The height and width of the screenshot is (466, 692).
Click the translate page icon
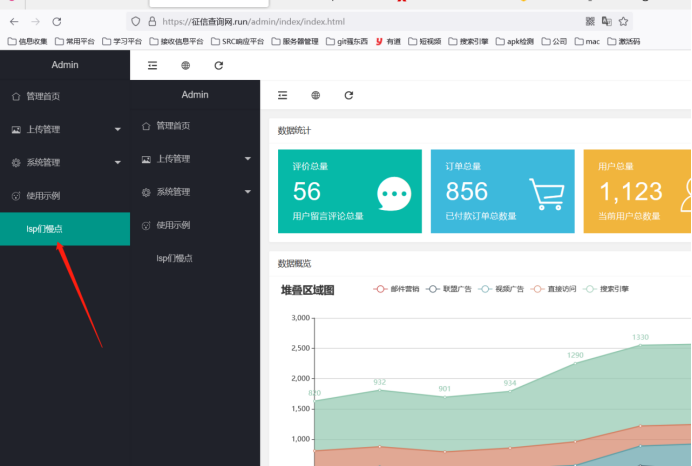(x=607, y=21)
